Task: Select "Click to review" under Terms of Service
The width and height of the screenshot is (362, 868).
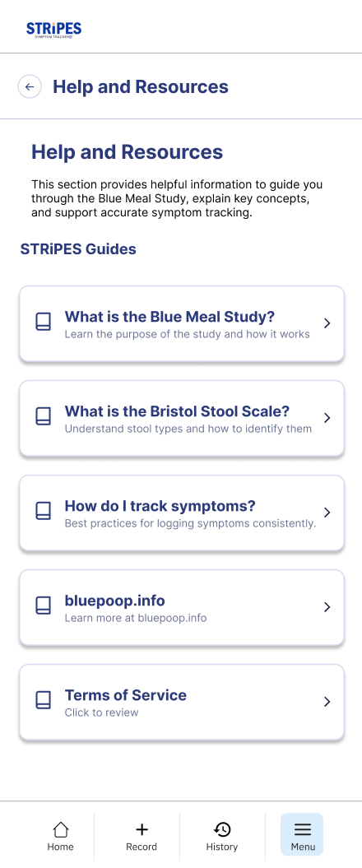Action: pos(101,713)
